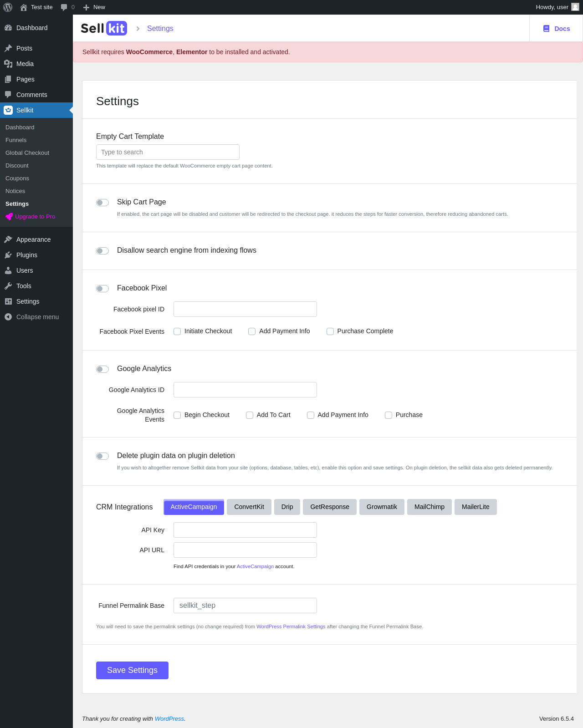
Task: Open Empty Cart Template search dropdown
Action: coord(168,152)
